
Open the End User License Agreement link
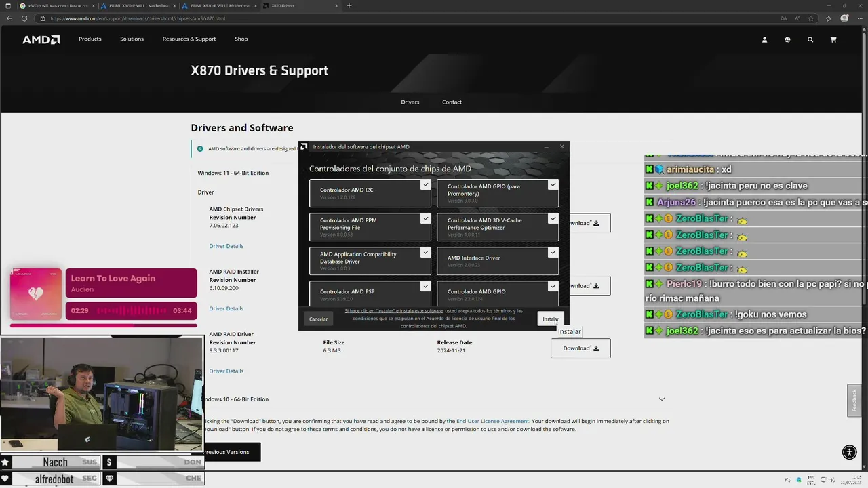pyautogui.click(x=492, y=421)
